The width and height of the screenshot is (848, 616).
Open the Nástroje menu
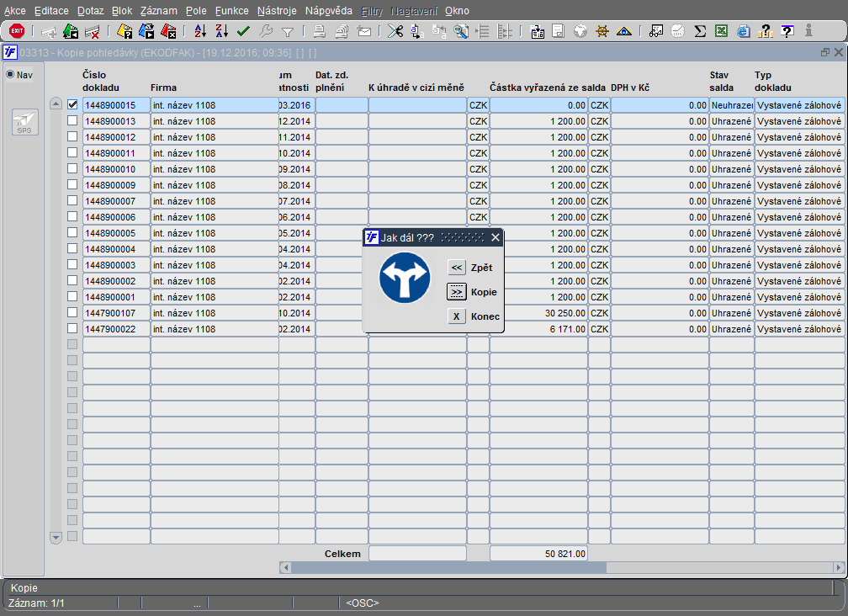click(x=277, y=11)
